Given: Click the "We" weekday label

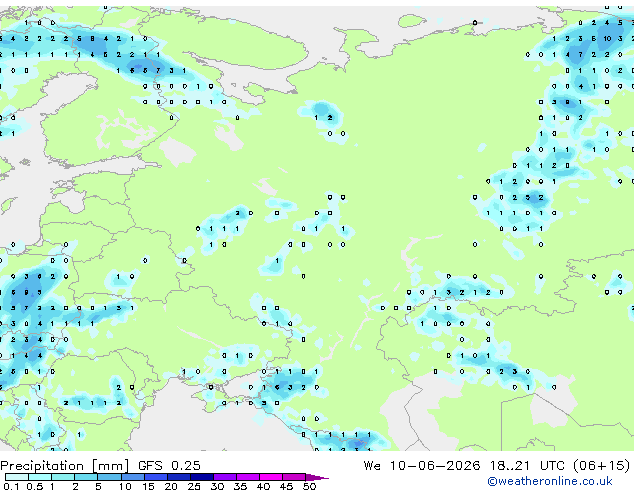Looking at the screenshot, I should click(x=372, y=466).
